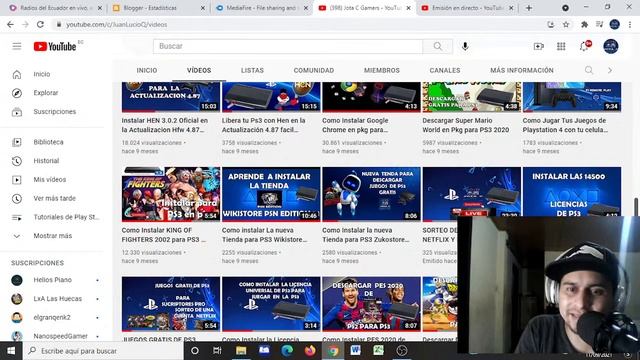Click the Buscar search field
This screenshot has width=640, height=360.
click(x=288, y=46)
